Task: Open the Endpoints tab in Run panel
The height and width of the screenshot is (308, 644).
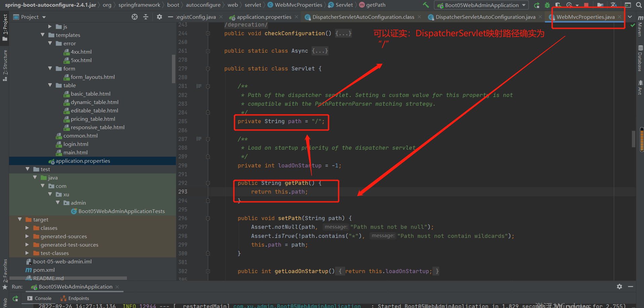Action: pos(75,298)
